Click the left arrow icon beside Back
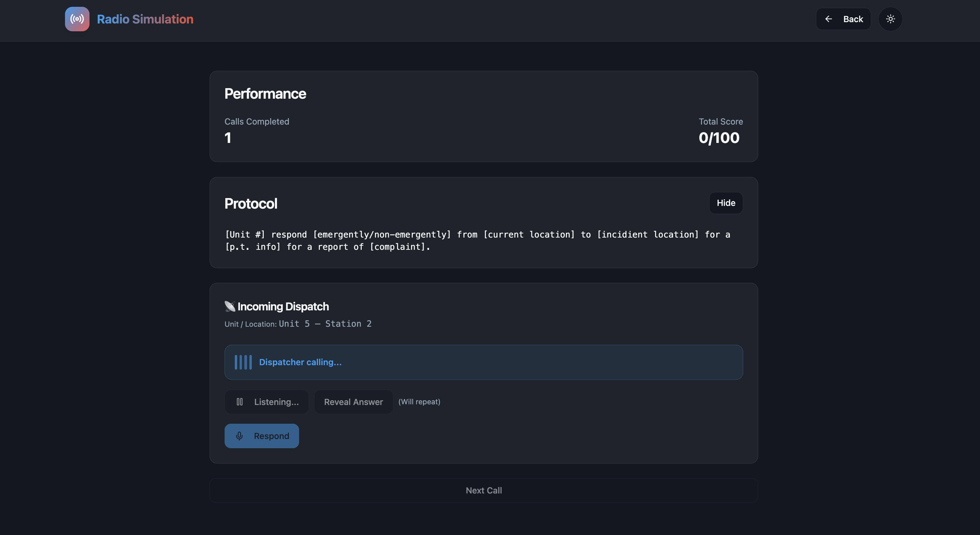 (x=828, y=19)
